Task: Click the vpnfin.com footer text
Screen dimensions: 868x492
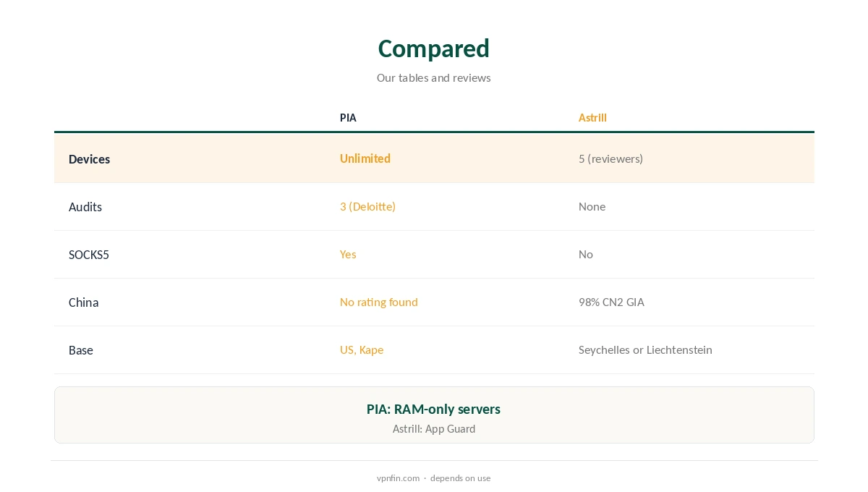Action: coord(398,478)
